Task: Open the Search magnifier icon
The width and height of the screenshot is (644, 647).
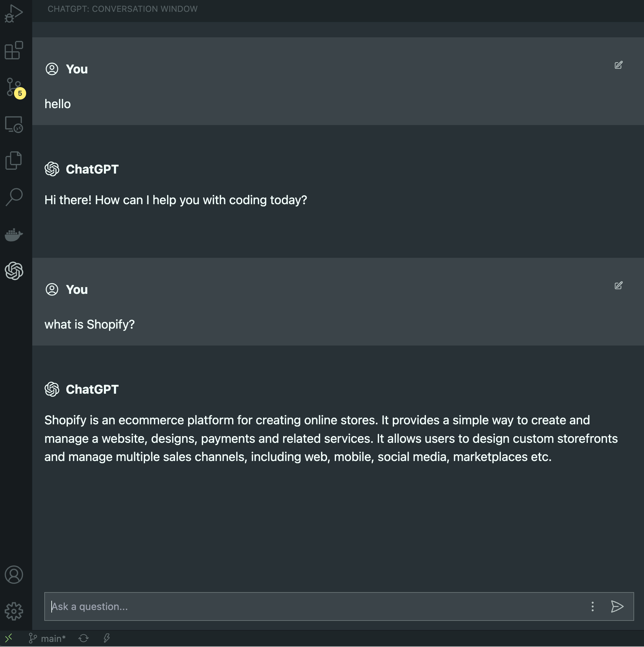Action: pyautogui.click(x=14, y=197)
